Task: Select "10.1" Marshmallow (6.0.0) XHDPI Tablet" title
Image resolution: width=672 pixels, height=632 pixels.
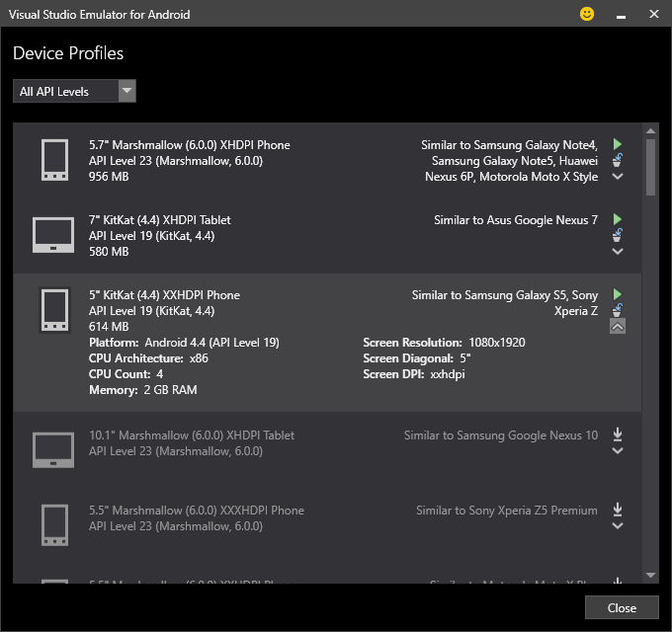Action: click(192, 435)
